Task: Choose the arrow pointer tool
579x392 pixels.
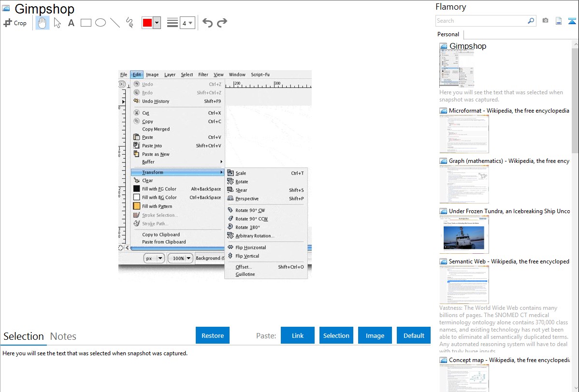Action: click(x=57, y=23)
